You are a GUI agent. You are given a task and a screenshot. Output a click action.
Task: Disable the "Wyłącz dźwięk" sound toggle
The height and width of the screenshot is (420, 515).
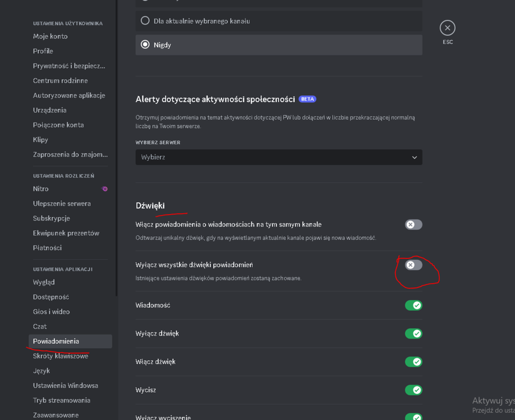click(414, 333)
